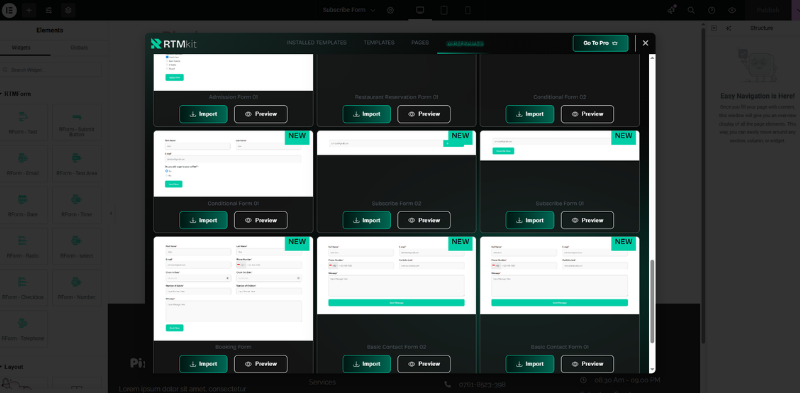Preview the Basic Contact Form 02 template
Screen dimensions: 800x393
tap(424, 364)
